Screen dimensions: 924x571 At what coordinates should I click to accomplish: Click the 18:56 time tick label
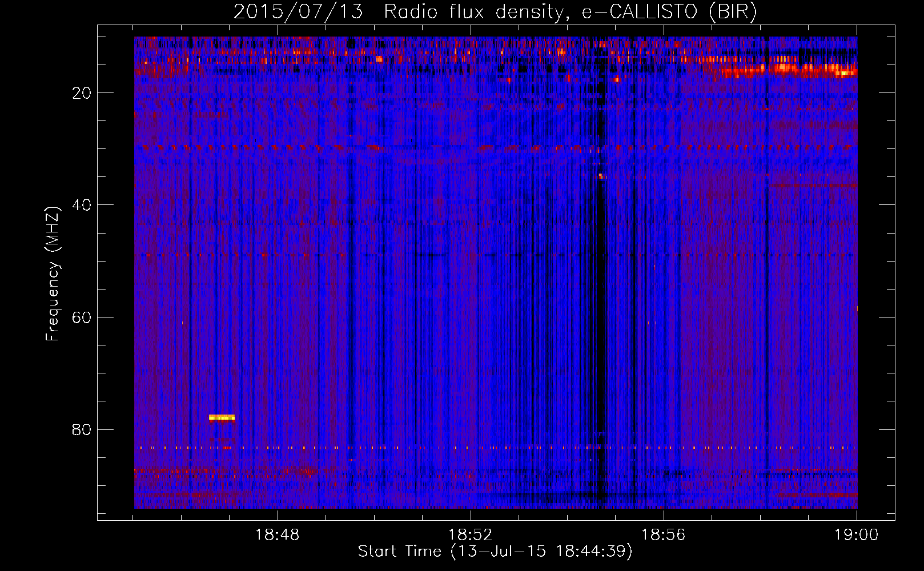pyautogui.click(x=663, y=535)
